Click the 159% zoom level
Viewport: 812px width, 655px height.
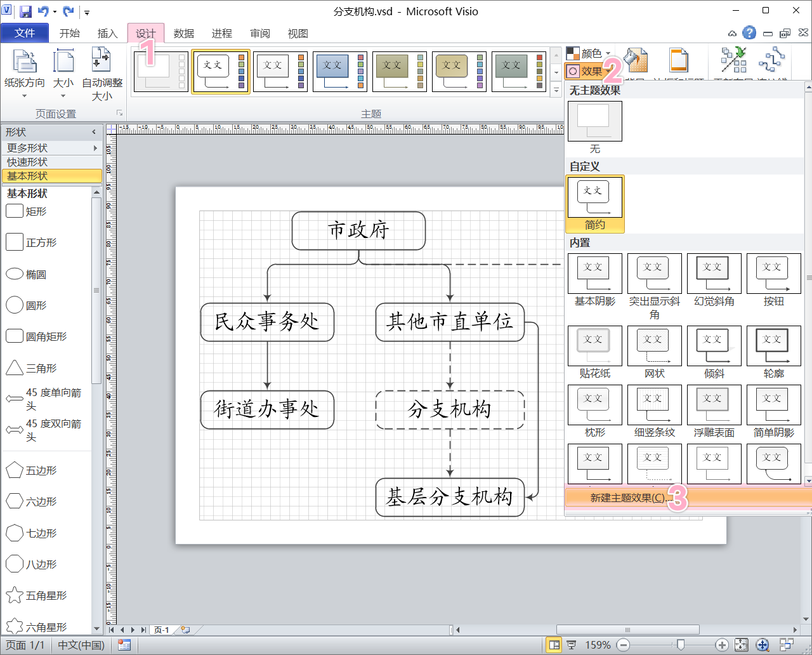click(598, 645)
